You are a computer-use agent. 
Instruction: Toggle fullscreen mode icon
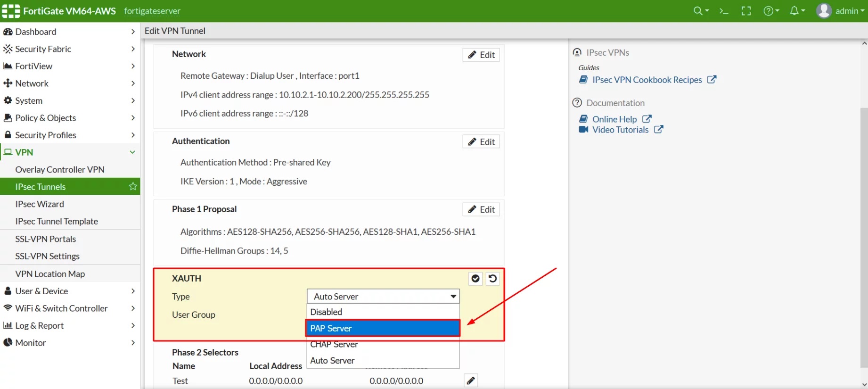point(746,11)
